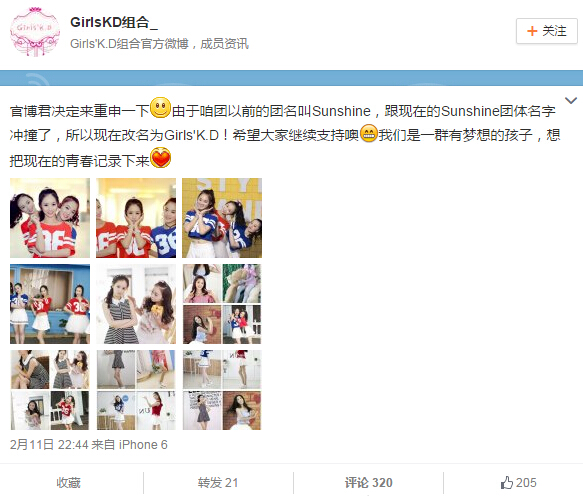This screenshot has height=496, width=583.
Task: Open photo of two girls in striped dress
Action: pyautogui.click(x=136, y=304)
